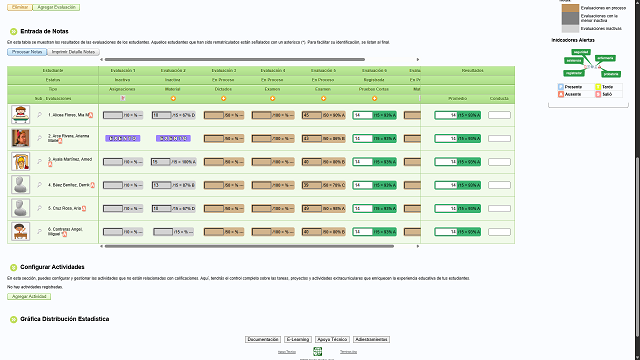Click the right arrow of the upper table scrollbar
This screenshot has height=360, width=640.
418,60
